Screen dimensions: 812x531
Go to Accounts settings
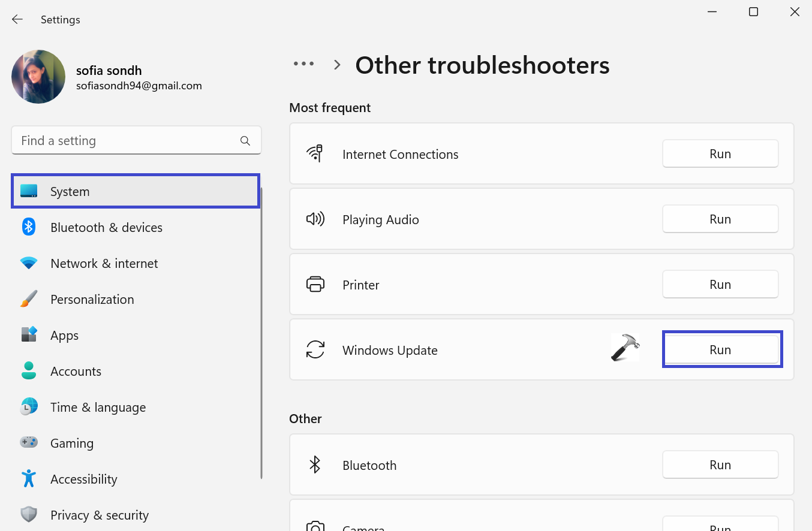click(x=76, y=372)
